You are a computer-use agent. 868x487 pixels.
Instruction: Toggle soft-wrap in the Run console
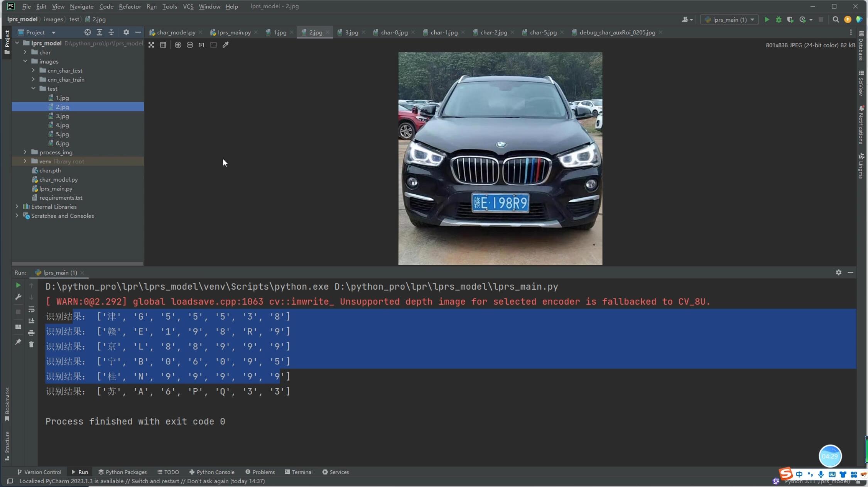(x=31, y=310)
